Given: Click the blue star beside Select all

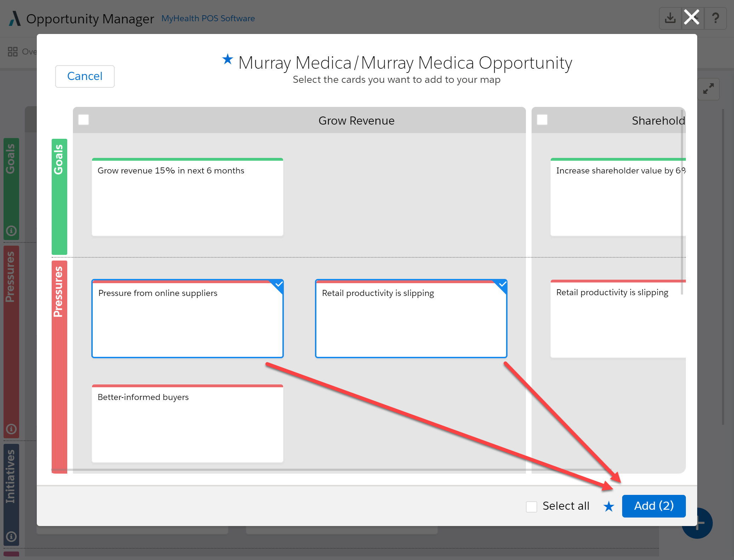Looking at the screenshot, I should click(x=609, y=506).
